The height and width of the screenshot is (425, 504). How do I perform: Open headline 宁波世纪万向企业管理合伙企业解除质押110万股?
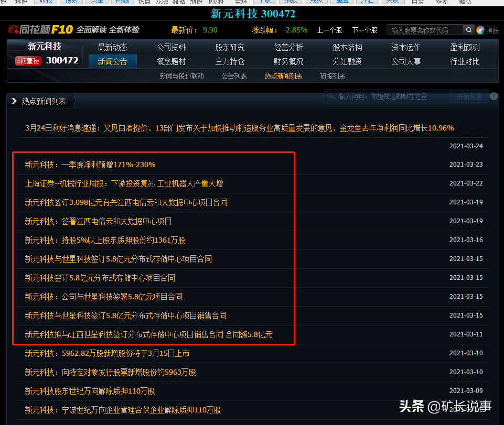pos(123,410)
